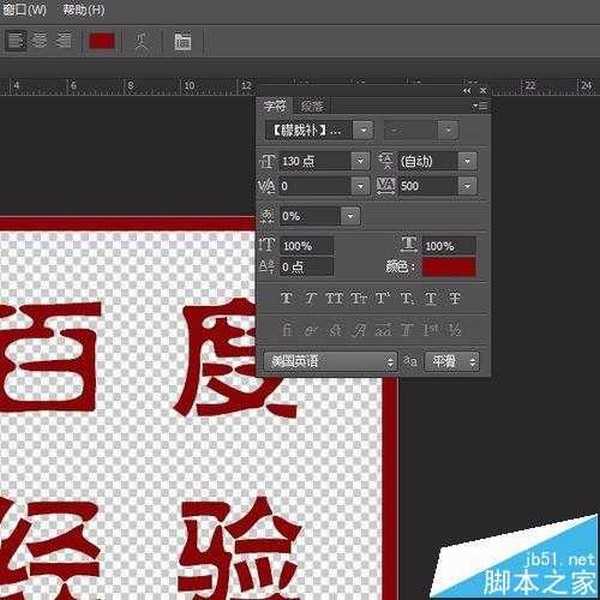Select the left align text icon
This screenshot has height=600, width=600.
tap(16, 41)
